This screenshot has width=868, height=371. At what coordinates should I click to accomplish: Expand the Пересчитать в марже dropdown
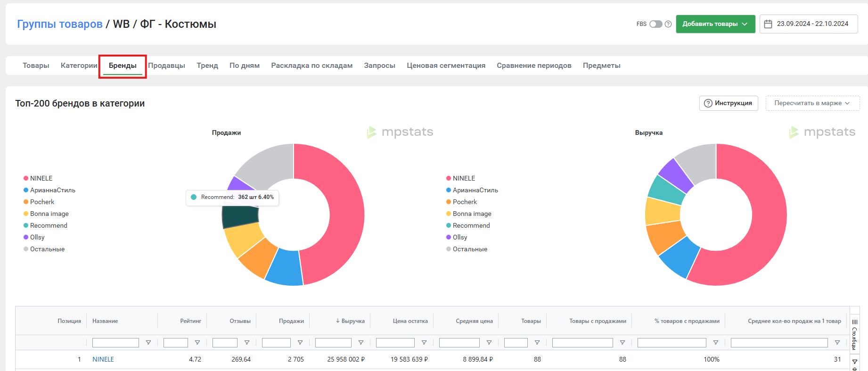click(x=812, y=103)
